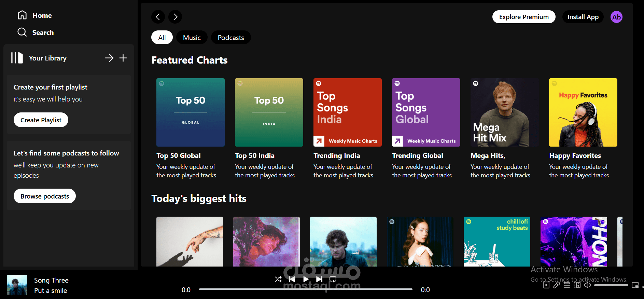Image resolution: width=644 pixels, height=299 pixels.
Task: Open the Top Songs India red cover
Action: (348, 112)
